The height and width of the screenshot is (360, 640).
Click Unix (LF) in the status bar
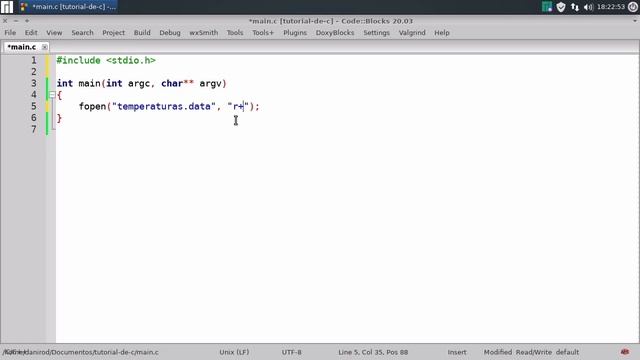pyautogui.click(x=234, y=352)
